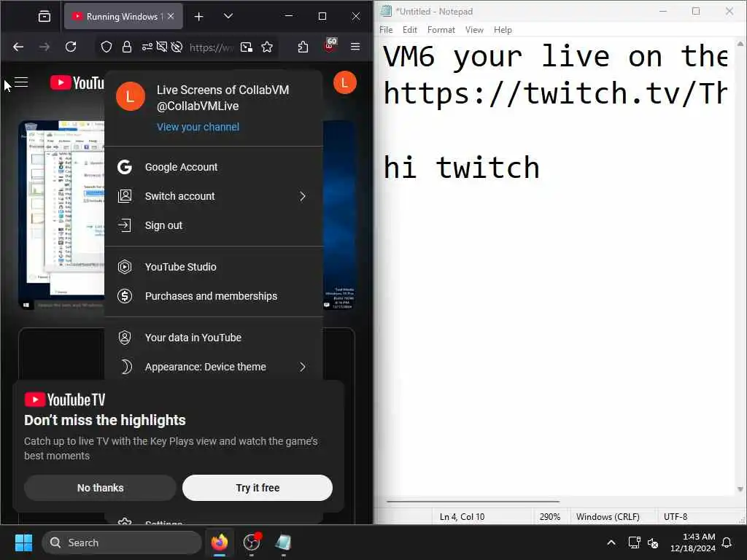Open Firefox application hamburger menu
The height and width of the screenshot is (560, 747).
tap(355, 47)
